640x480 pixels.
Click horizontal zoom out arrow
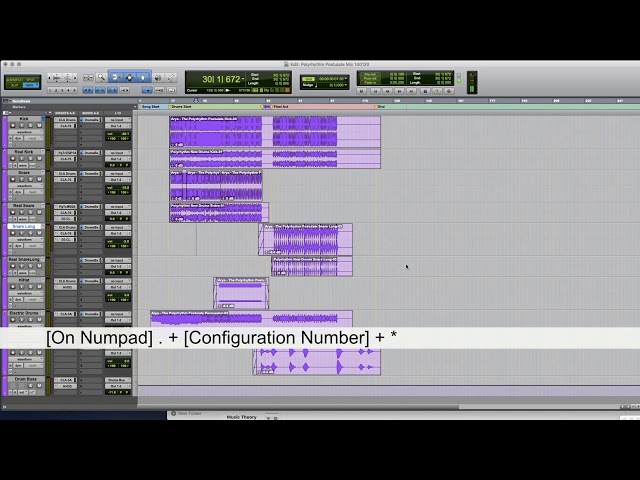coord(49,77)
